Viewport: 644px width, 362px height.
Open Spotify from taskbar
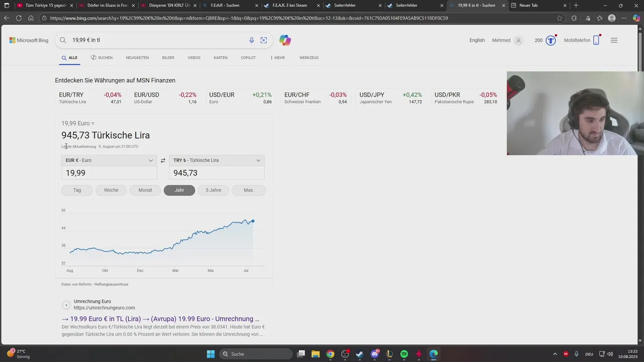[404, 354]
